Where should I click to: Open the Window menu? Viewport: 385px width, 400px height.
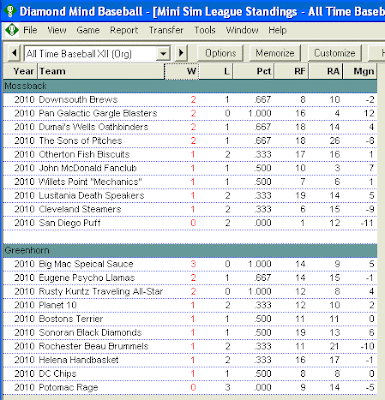coord(242,30)
